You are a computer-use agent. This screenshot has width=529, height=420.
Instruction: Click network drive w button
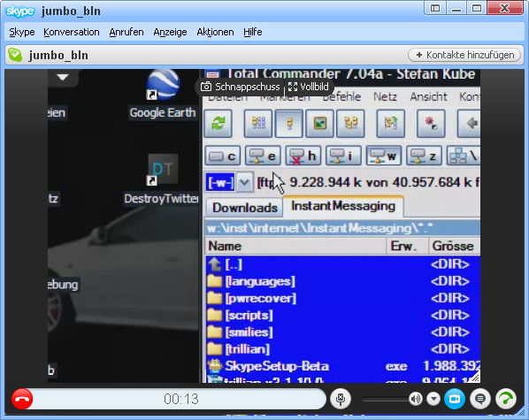click(x=384, y=156)
